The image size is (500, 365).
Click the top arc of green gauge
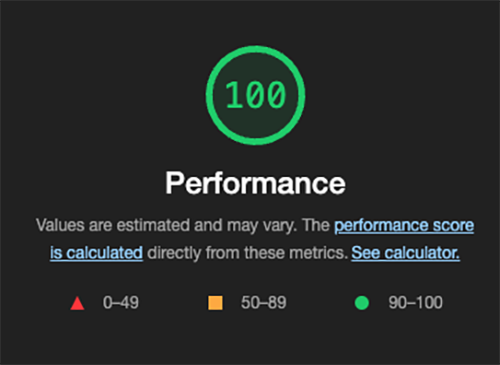coord(256,49)
